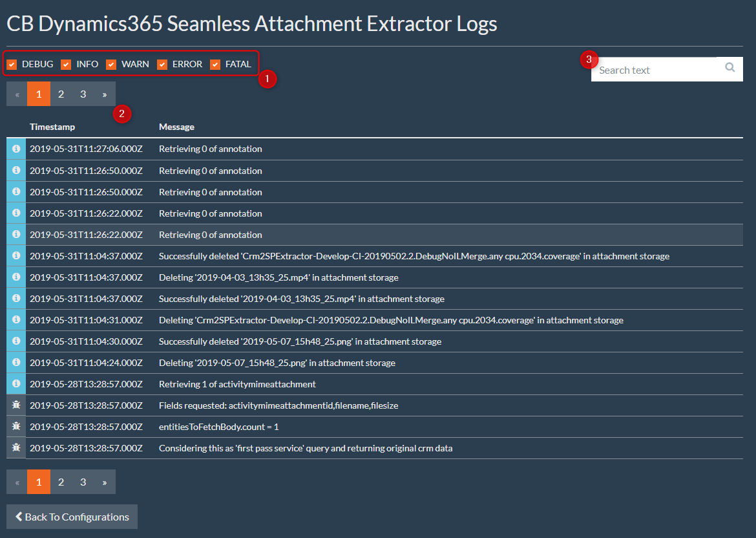Go Back To Configurations
Viewport: 756px width, 538px height.
(72, 517)
